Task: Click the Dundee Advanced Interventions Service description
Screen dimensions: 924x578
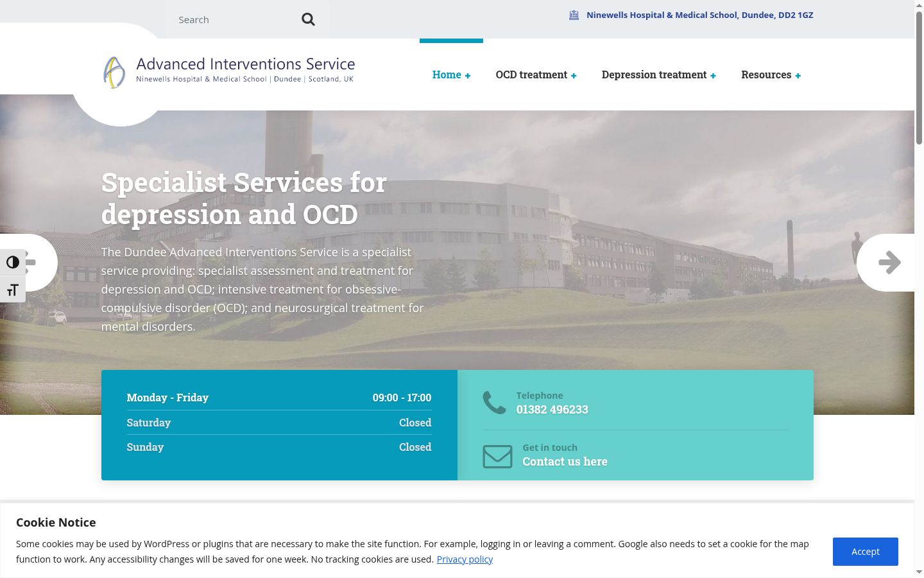Action: point(262,290)
